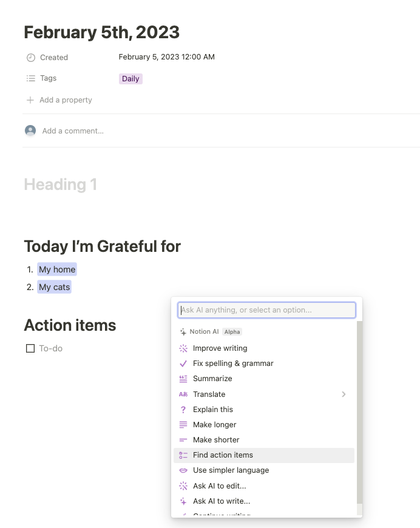The width and height of the screenshot is (420, 528).
Task: Click the Make longer lines icon
Action: coord(183,425)
